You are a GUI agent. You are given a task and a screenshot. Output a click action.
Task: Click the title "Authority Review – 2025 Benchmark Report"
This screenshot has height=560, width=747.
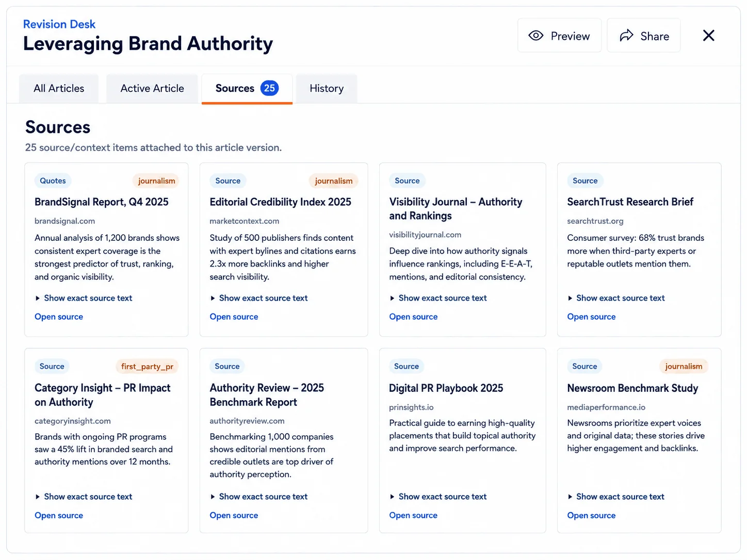click(267, 395)
